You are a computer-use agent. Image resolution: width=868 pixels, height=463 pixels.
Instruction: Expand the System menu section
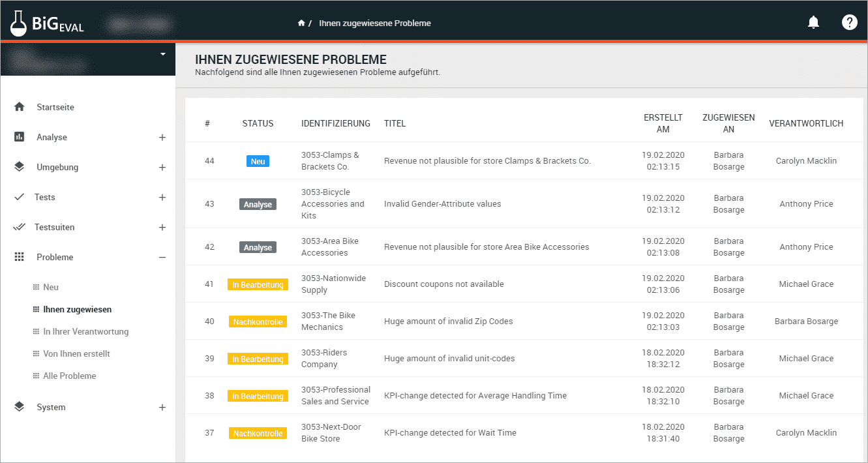click(x=162, y=407)
